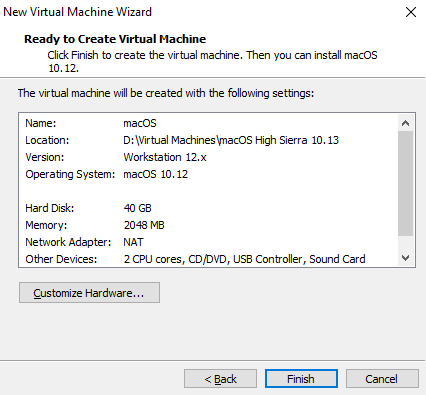Click the 'following settings' description label

pos(166,93)
